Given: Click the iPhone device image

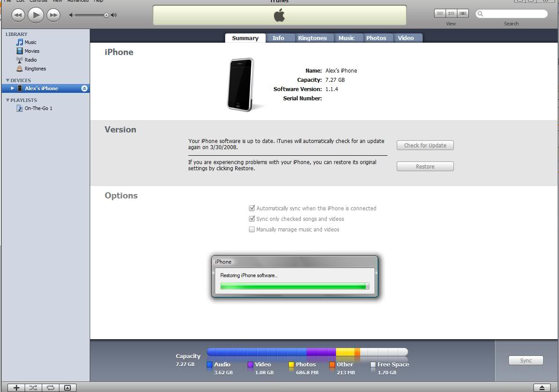Looking at the screenshot, I should [x=241, y=84].
